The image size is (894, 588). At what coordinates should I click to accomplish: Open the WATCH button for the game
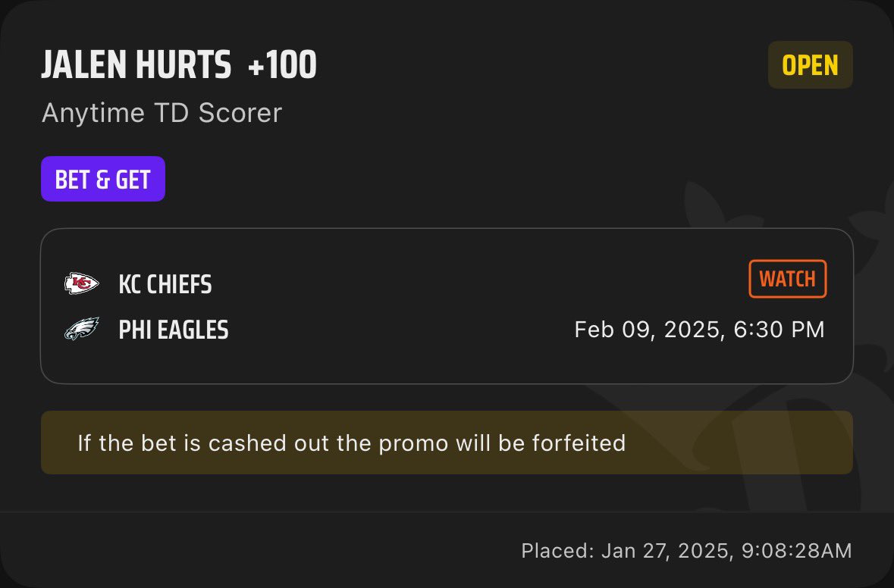[x=787, y=279]
